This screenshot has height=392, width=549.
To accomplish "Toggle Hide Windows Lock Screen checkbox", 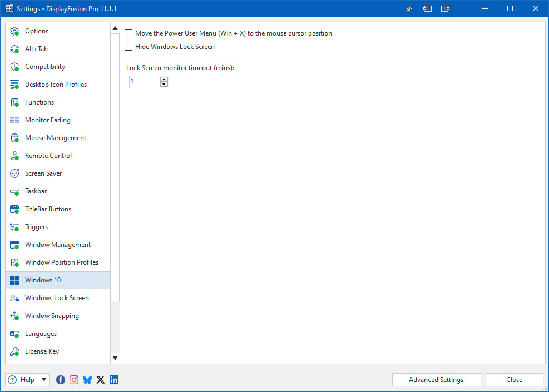I will point(129,47).
